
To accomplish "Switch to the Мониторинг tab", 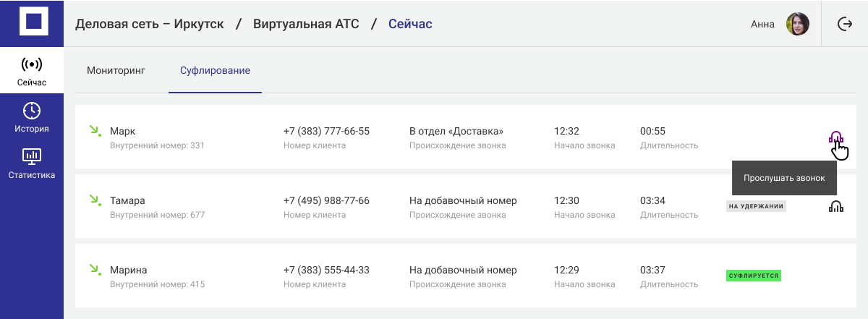I will (x=116, y=71).
